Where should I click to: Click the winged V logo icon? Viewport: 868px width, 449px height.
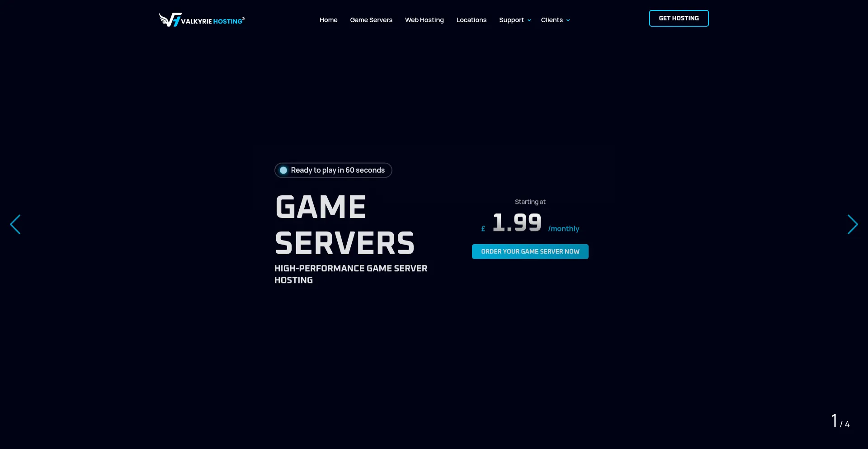tap(170, 20)
